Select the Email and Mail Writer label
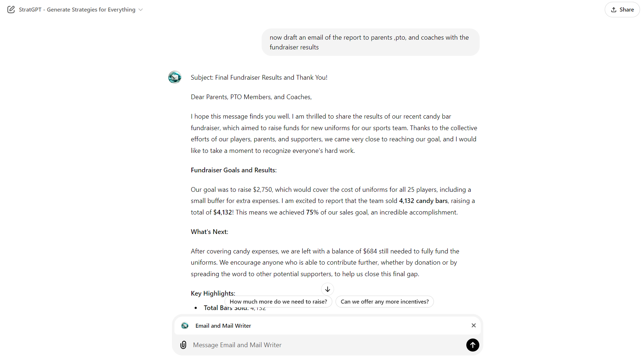Viewport: 644px width, 358px height. pyautogui.click(x=223, y=326)
